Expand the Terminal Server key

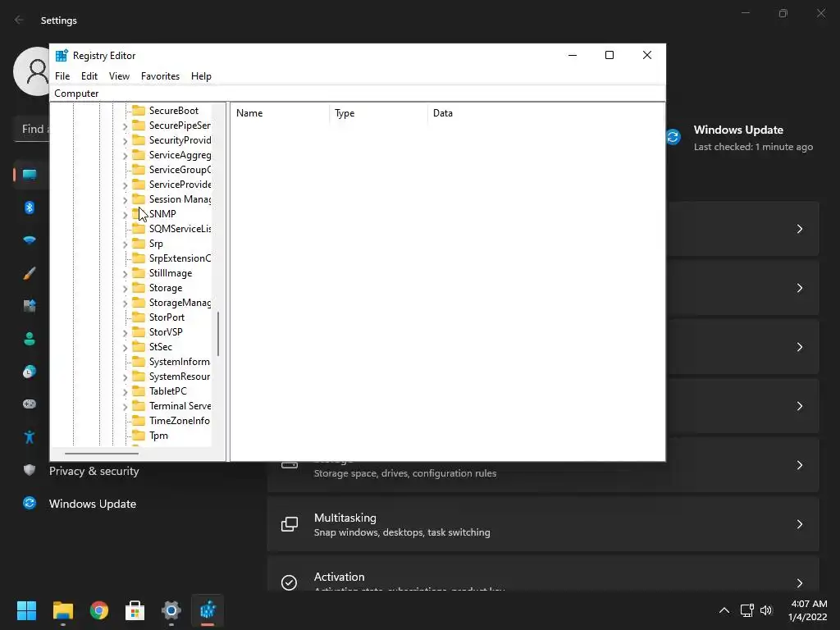(x=125, y=407)
